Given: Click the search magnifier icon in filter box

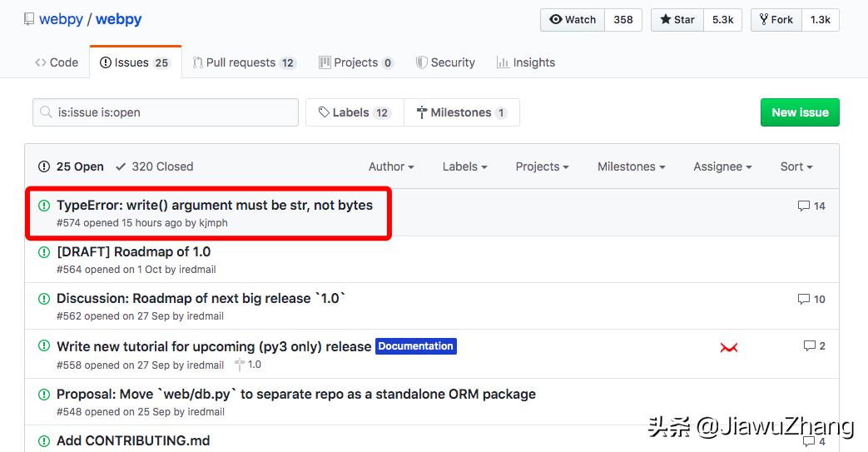Looking at the screenshot, I should pos(46,112).
